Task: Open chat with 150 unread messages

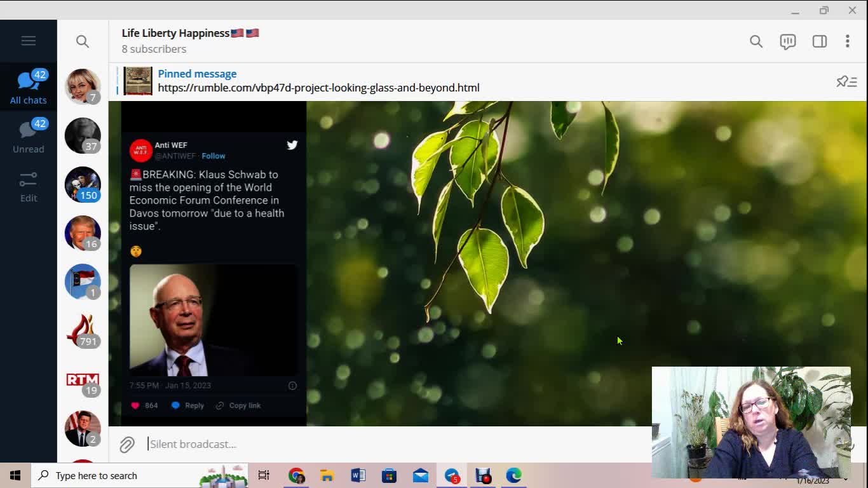Action: click(83, 184)
